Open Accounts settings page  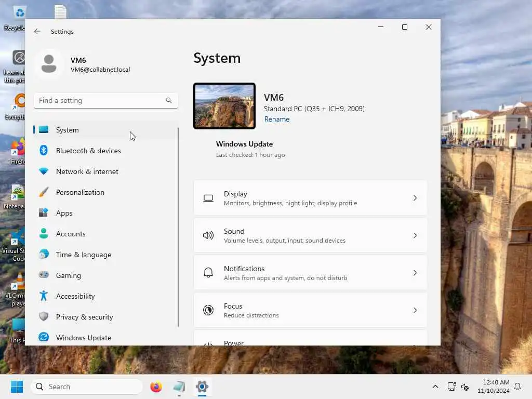[x=105, y=233]
